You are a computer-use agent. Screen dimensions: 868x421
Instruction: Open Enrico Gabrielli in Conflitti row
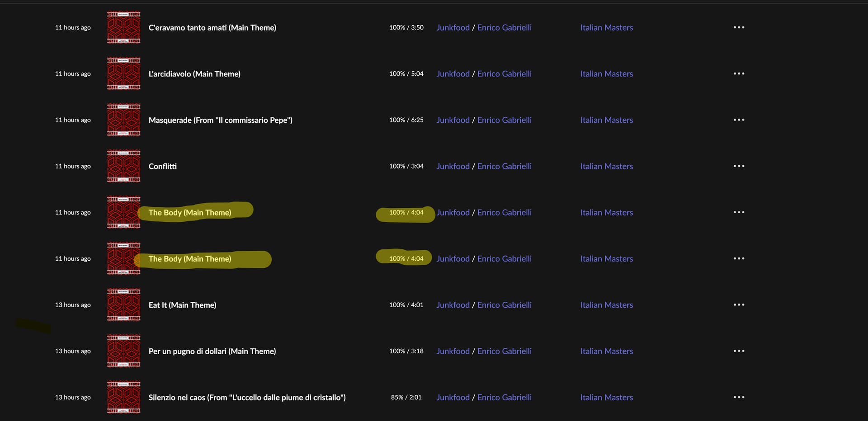(505, 166)
